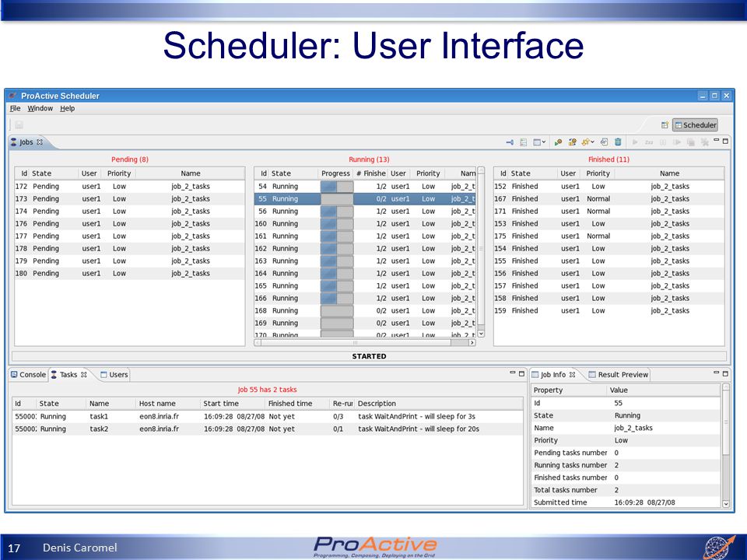Switch to the Users tab
Viewport: 747px width, 560px height.
(114, 375)
